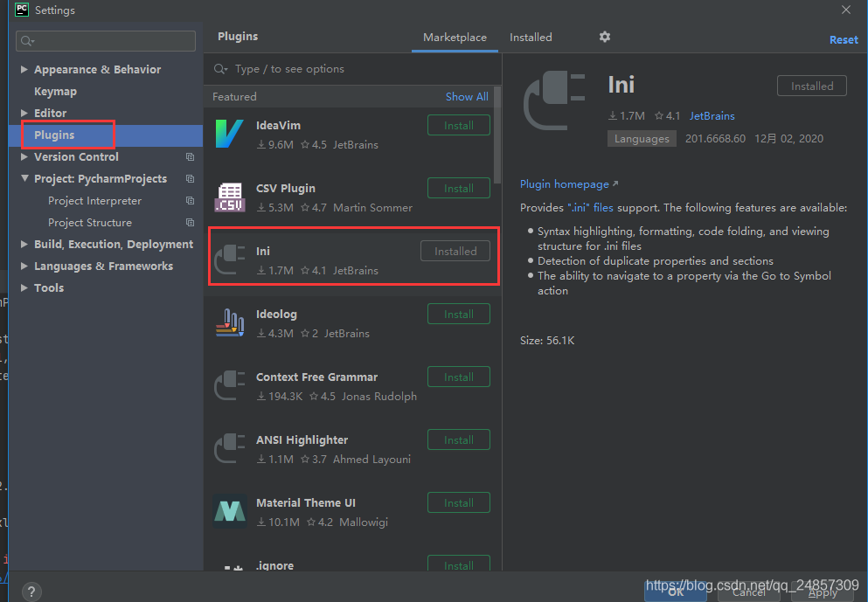Open the Plugin homepage link
Screen dimensions: 868x602
coord(565,183)
